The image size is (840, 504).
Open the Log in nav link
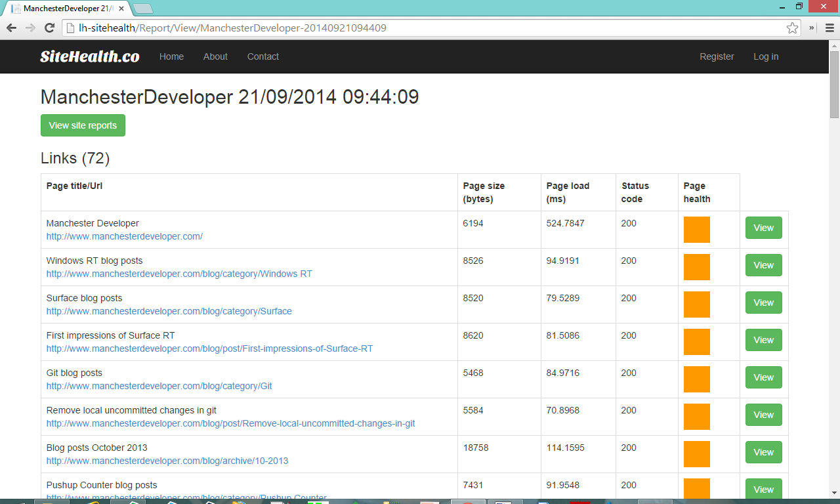[x=766, y=56]
